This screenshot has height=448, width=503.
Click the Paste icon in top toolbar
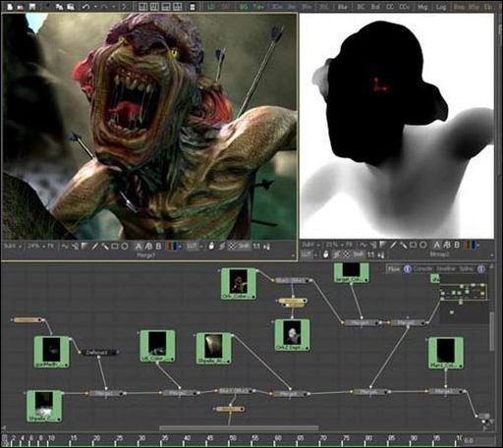[x=70, y=7]
